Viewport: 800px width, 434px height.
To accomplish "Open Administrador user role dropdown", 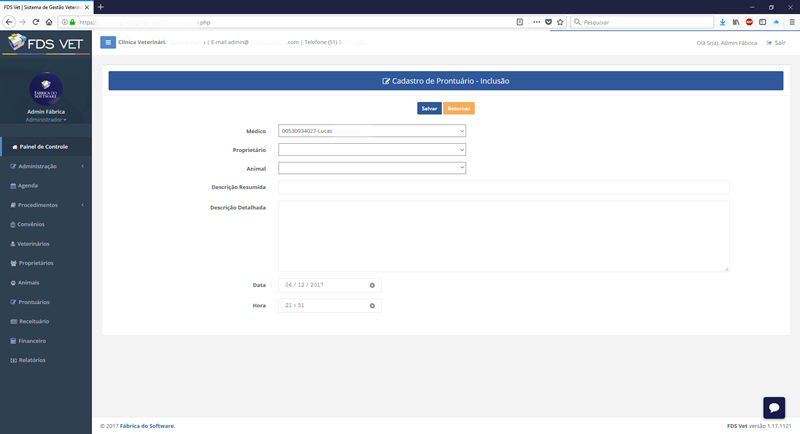I will click(x=46, y=119).
